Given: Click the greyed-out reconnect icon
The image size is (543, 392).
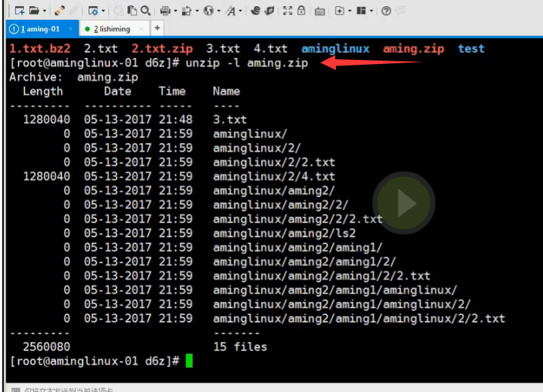Looking at the screenshot, I should pos(73,11).
